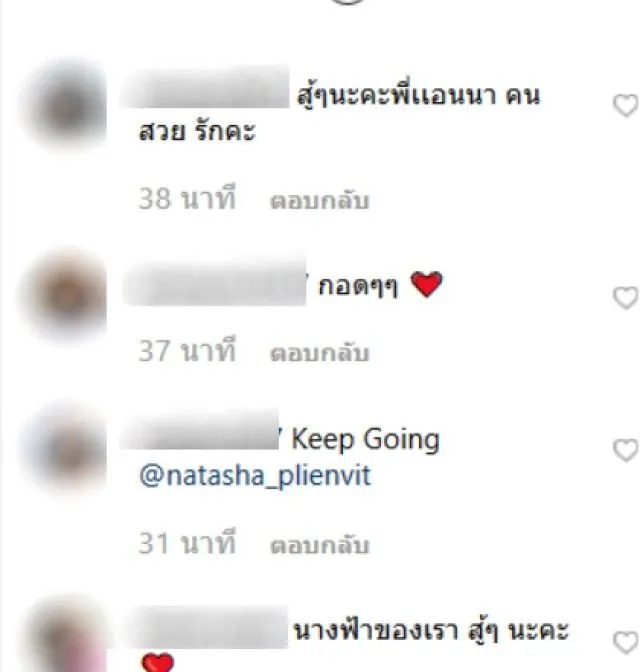The width and height of the screenshot is (640, 672).
Task: Like the นางฟ้าของเรา comment heart outline
Action: click(x=626, y=642)
